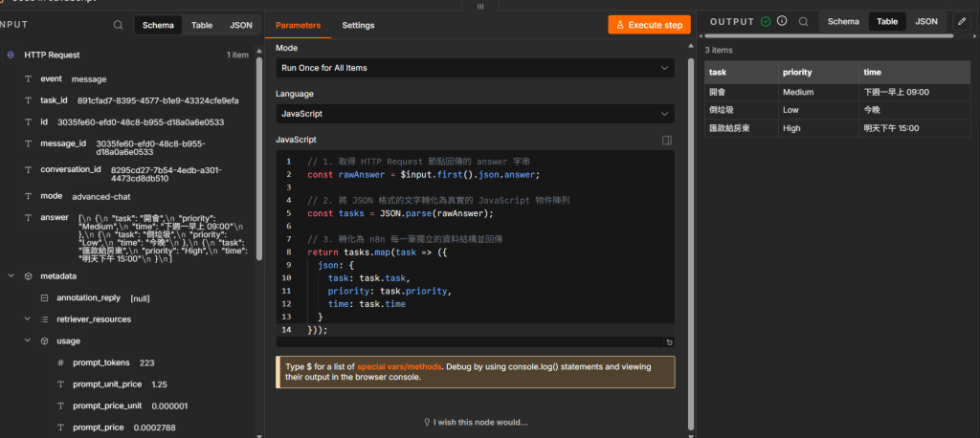Collapse the usage tree node

coord(28,340)
